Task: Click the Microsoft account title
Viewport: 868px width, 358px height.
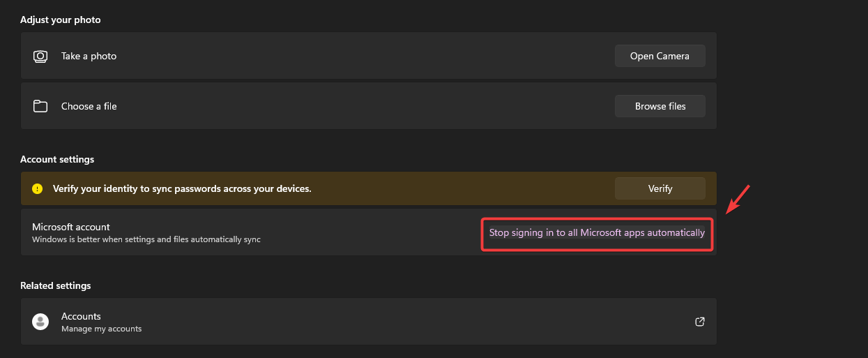Action: pyautogui.click(x=71, y=227)
